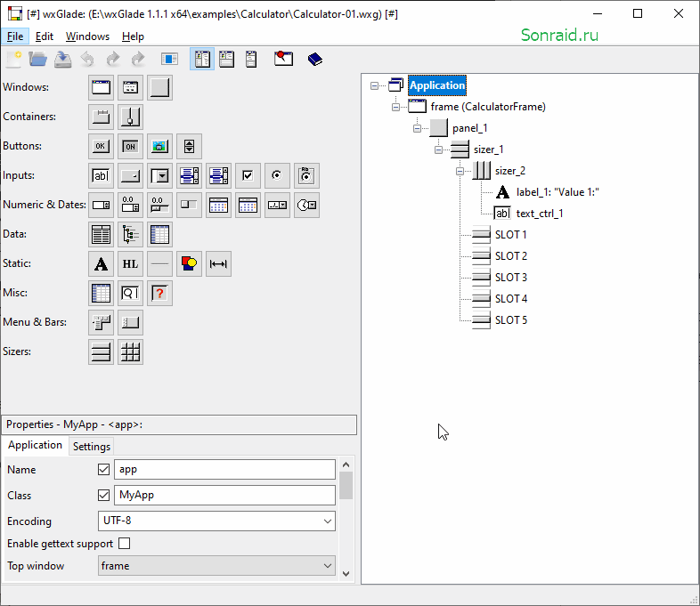Image resolution: width=700 pixels, height=606 pixels.
Task: Add a Radio Box input widget
Action: 306,175
